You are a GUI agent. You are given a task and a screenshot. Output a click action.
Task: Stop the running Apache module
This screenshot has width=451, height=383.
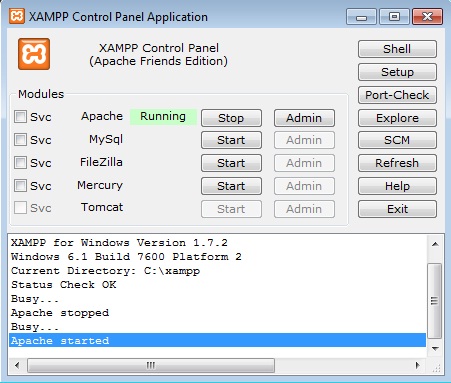(x=231, y=118)
